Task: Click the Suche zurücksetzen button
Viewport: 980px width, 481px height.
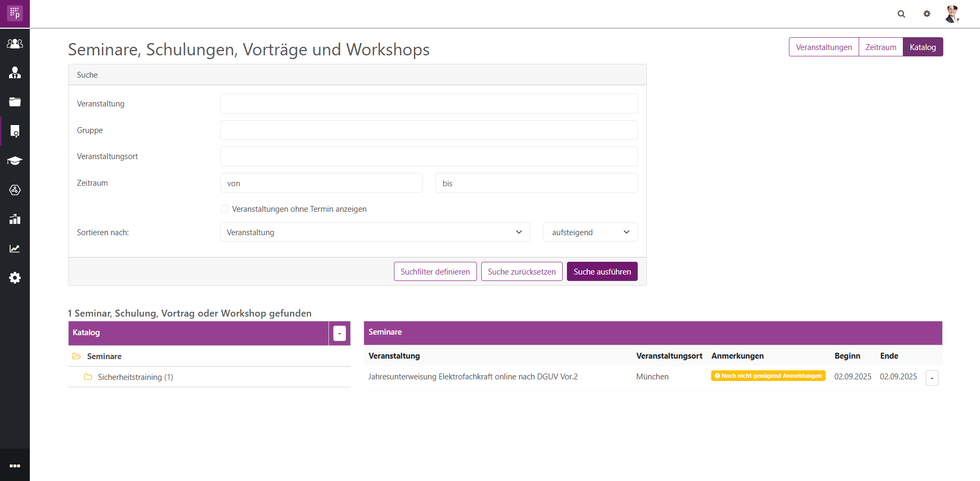Action: pyautogui.click(x=521, y=271)
